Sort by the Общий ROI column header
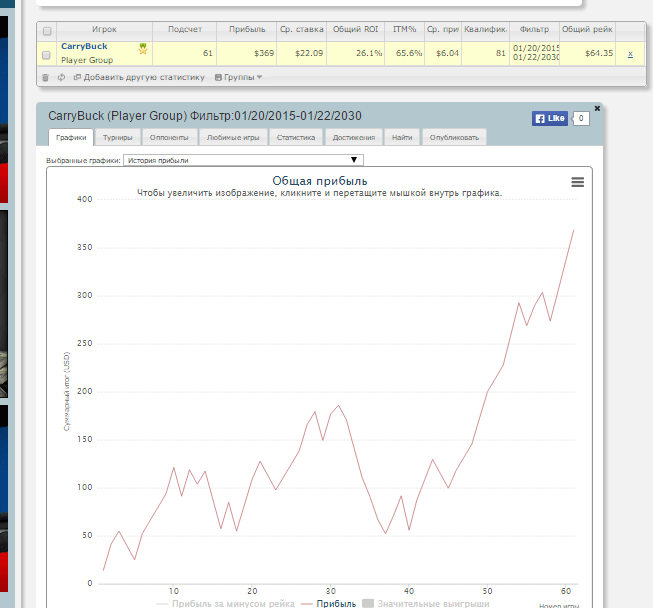The height and width of the screenshot is (608, 653). (x=356, y=30)
